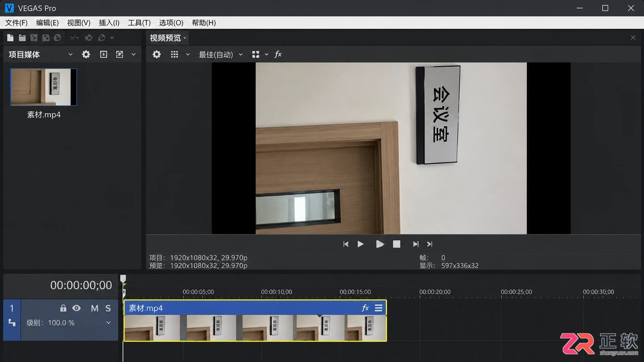Step to next frame button

click(x=415, y=244)
